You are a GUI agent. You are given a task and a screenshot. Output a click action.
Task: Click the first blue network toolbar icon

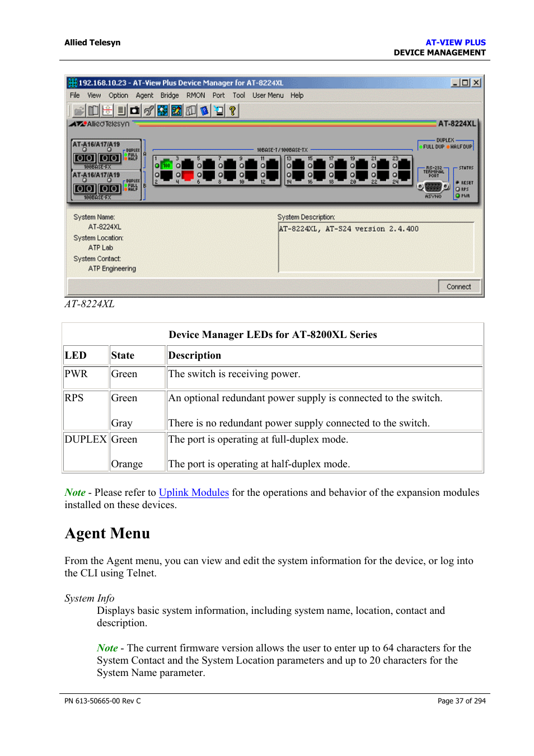click(163, 111)
